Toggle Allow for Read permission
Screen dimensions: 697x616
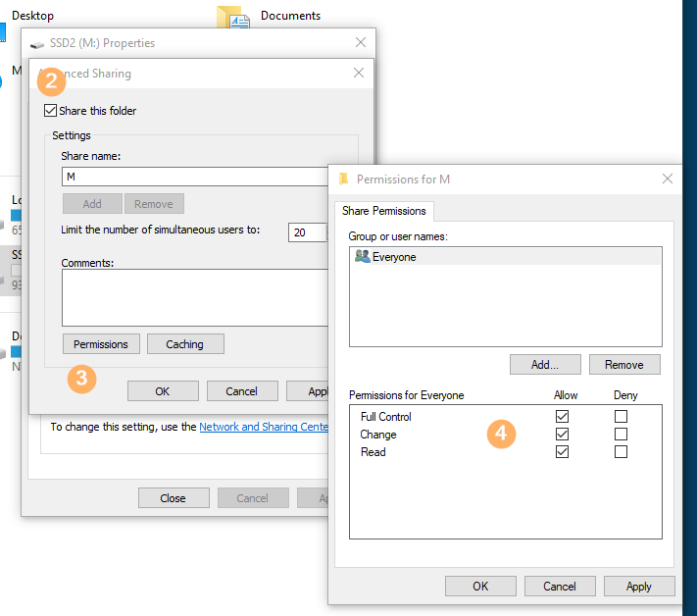(562, 452)
